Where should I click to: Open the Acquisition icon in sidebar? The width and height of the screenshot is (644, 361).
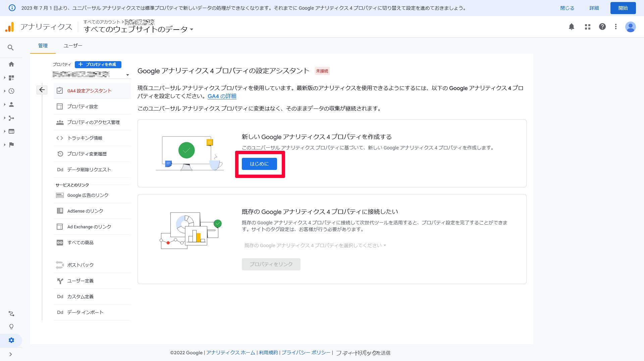tap(11, 118)
